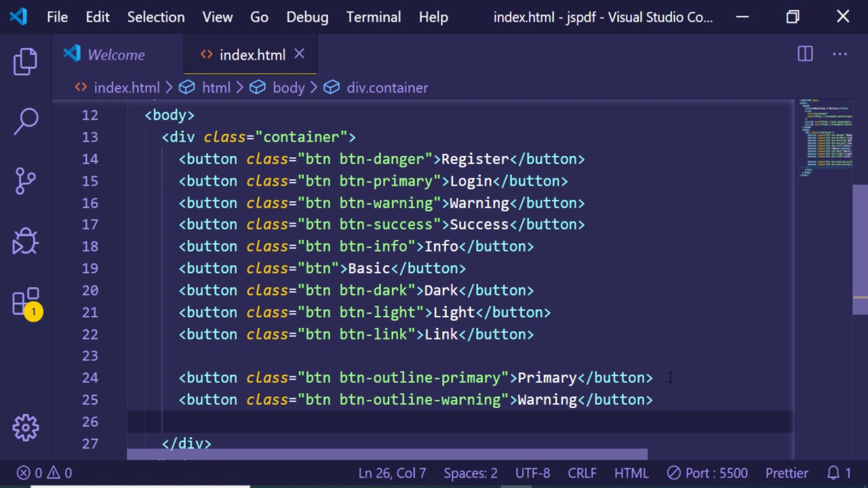Open notifications bell in status bar
868x488 pixels.
click(x=838, y=473)
